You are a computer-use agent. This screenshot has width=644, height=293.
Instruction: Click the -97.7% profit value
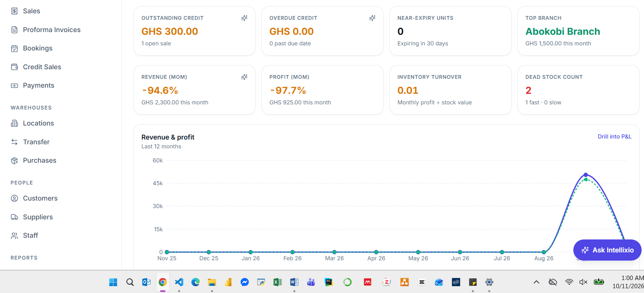(288, 90)
